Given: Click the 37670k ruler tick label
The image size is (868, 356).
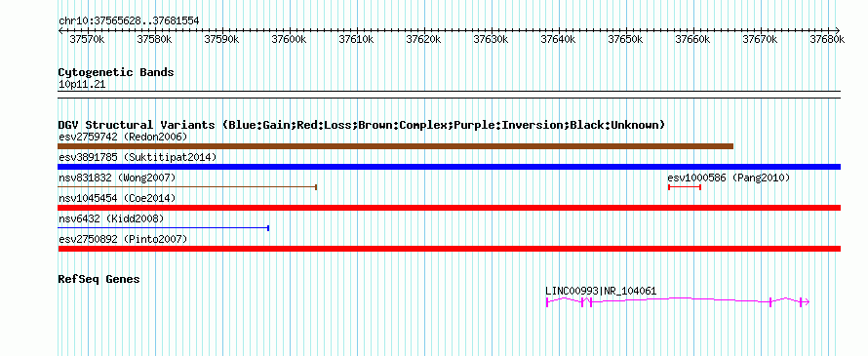Looking at the screenshot, I should coord(760,39).
